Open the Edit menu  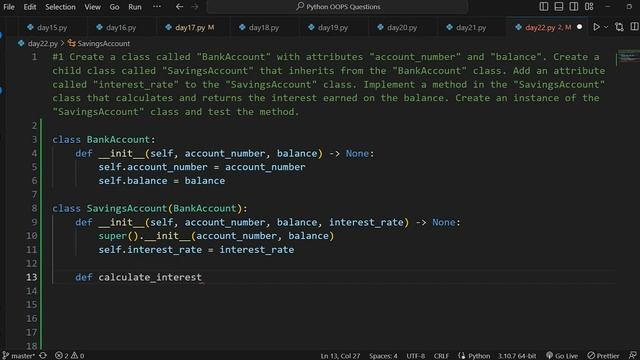click(29, 7)
